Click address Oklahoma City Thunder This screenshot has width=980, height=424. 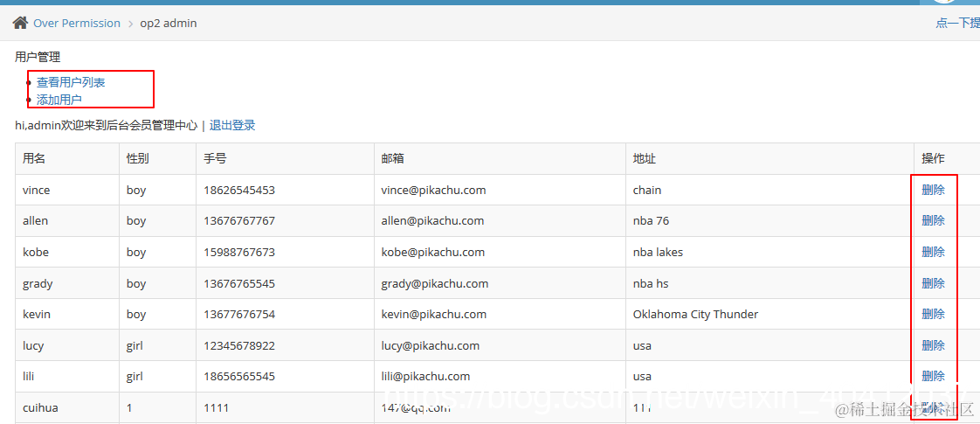point(695,314)
